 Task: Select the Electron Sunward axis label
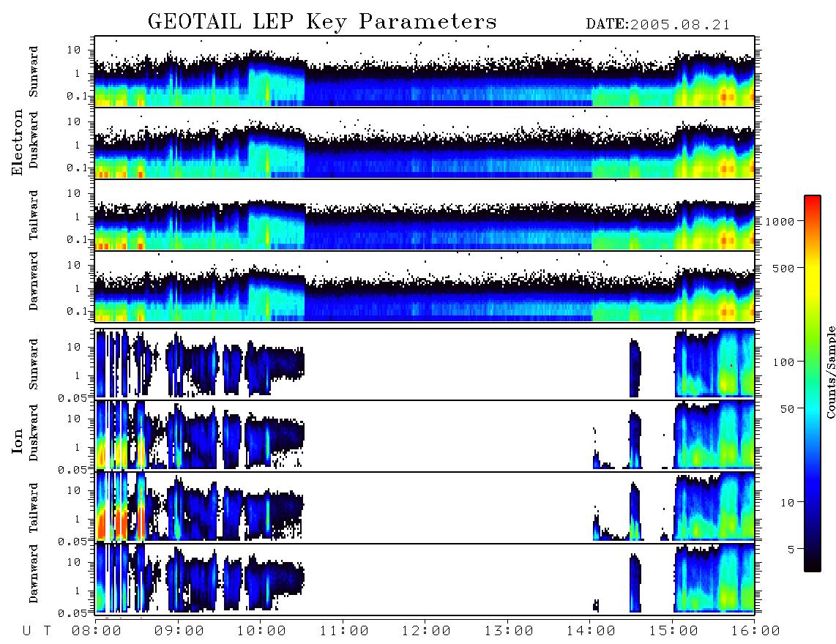click(34, 72)
